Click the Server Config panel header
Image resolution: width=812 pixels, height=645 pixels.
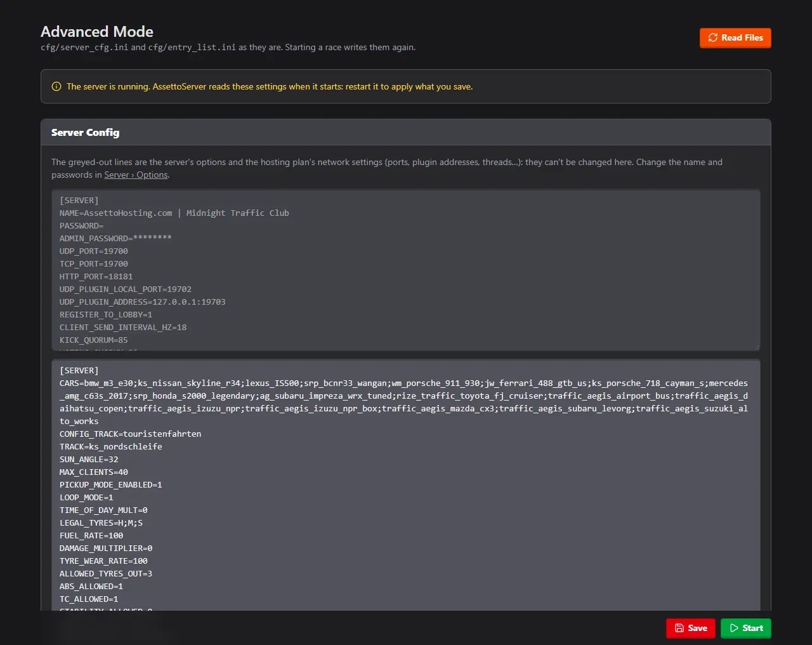(x=405, y=132)
